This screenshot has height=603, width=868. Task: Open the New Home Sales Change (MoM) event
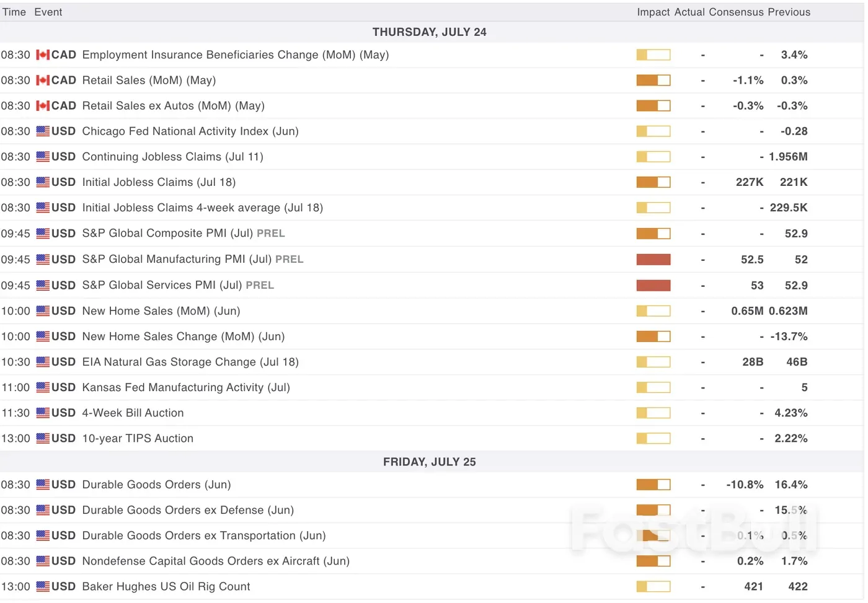[x=183, y=337]
